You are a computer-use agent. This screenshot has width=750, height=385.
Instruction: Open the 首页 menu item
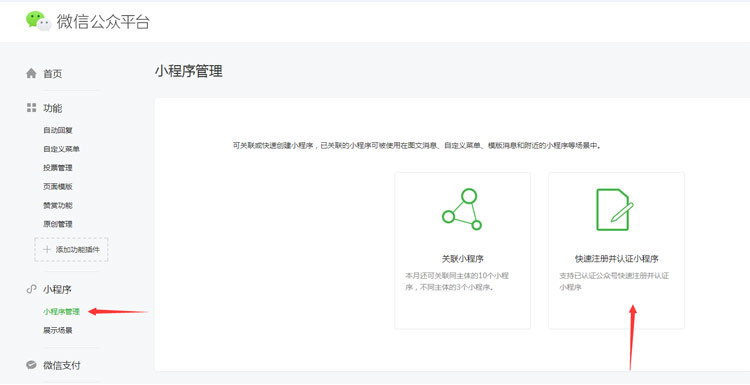(x=53, y=74)
